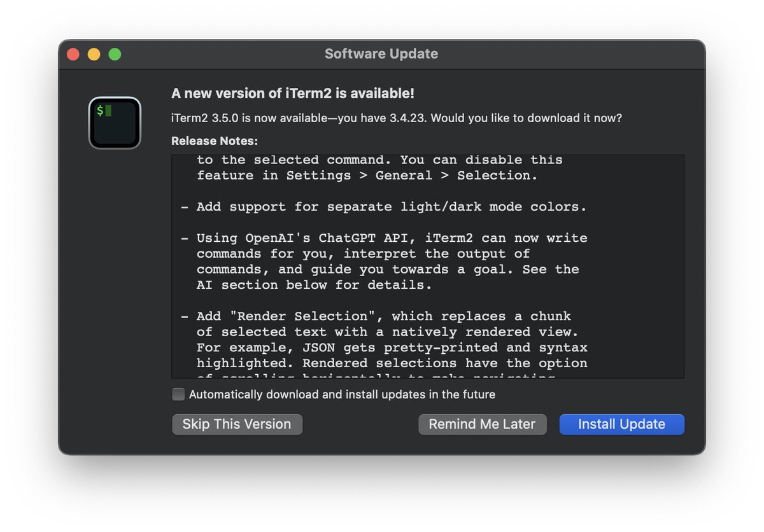Choose Remind Me Later
This screenshot has height=532, width=764.
coord(482,424)
